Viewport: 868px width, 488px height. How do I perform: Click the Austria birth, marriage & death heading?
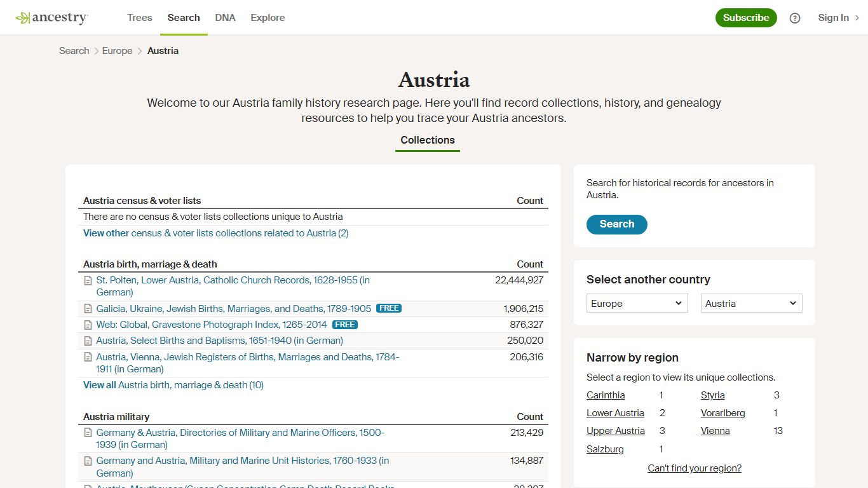point(150,264)
